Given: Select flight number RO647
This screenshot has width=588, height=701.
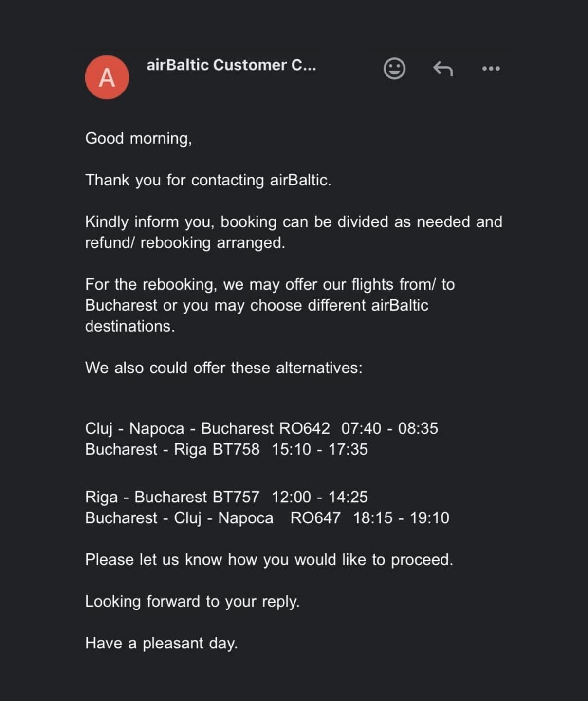Looking at the screenshot, I should point(315,518).
